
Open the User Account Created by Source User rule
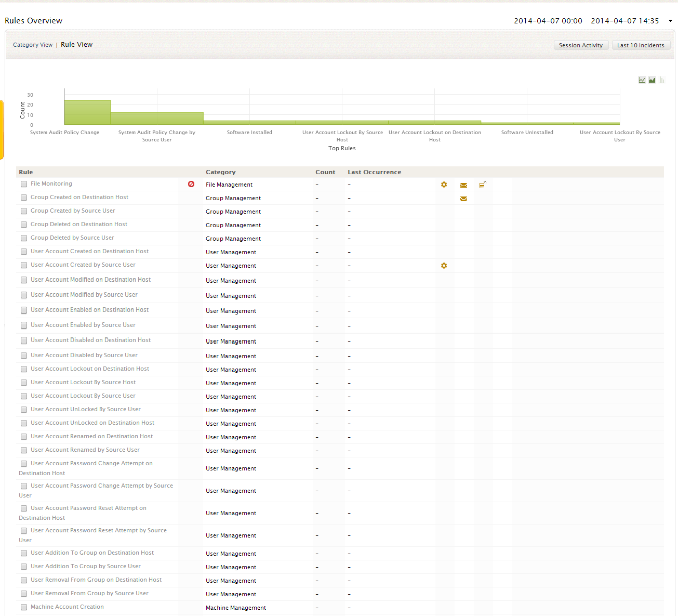(x=83, y=265)
